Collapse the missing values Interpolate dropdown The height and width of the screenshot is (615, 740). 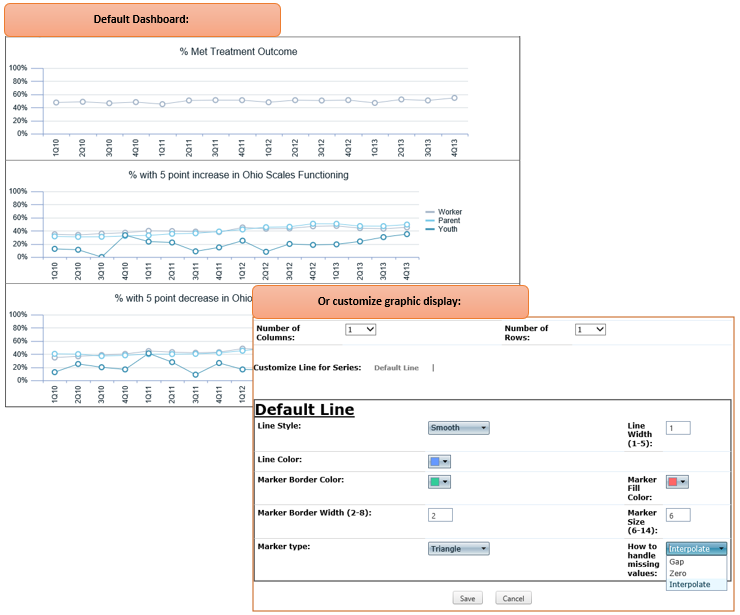click(696, 548)
